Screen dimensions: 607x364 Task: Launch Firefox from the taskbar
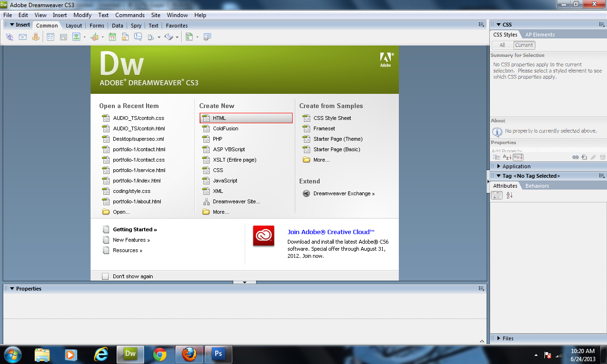point(189,354)
